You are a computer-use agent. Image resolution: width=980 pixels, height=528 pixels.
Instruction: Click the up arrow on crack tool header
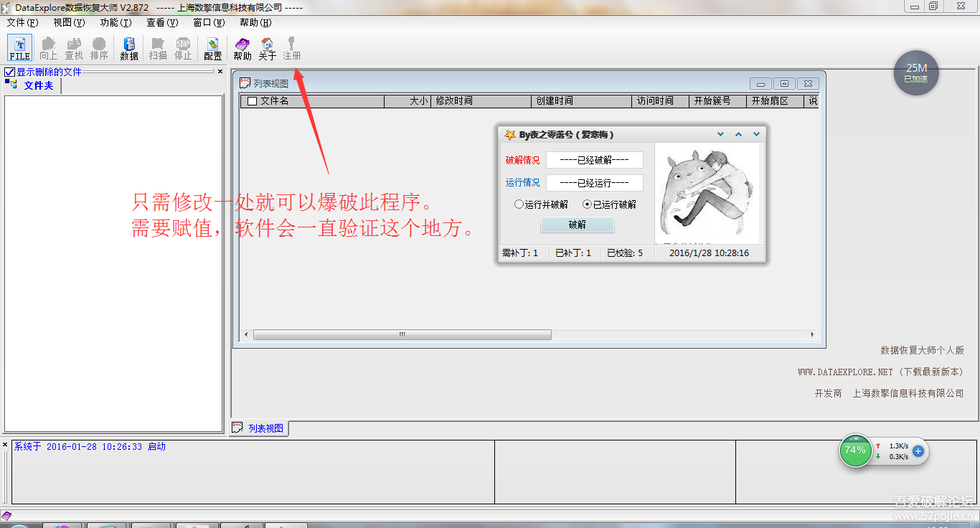coord(738,133)
